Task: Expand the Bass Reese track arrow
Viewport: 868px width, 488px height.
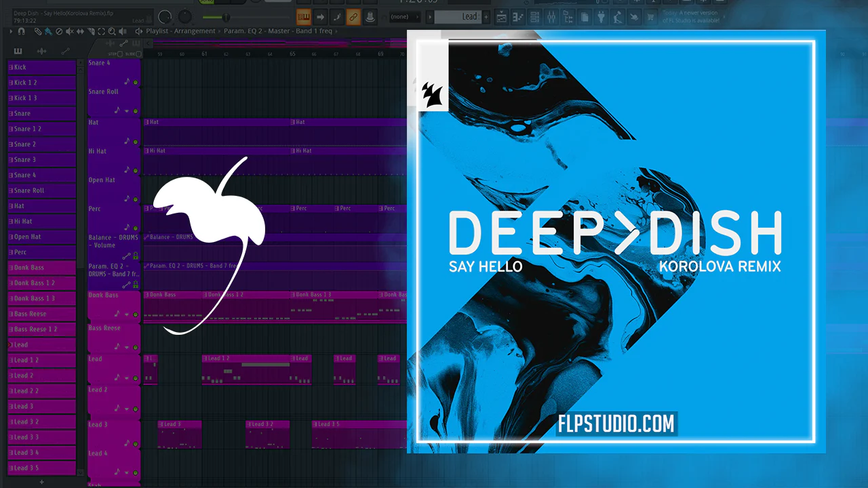Action: (127, 347)
